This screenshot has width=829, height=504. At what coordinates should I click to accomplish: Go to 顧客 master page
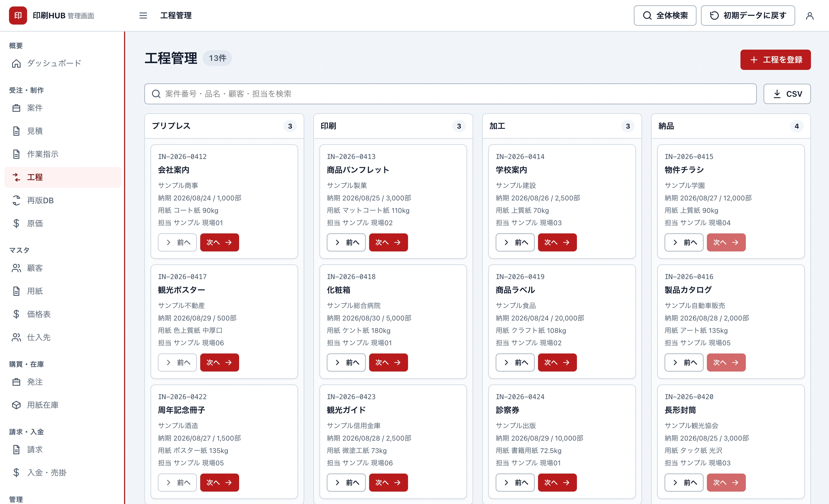coord(63,268)
